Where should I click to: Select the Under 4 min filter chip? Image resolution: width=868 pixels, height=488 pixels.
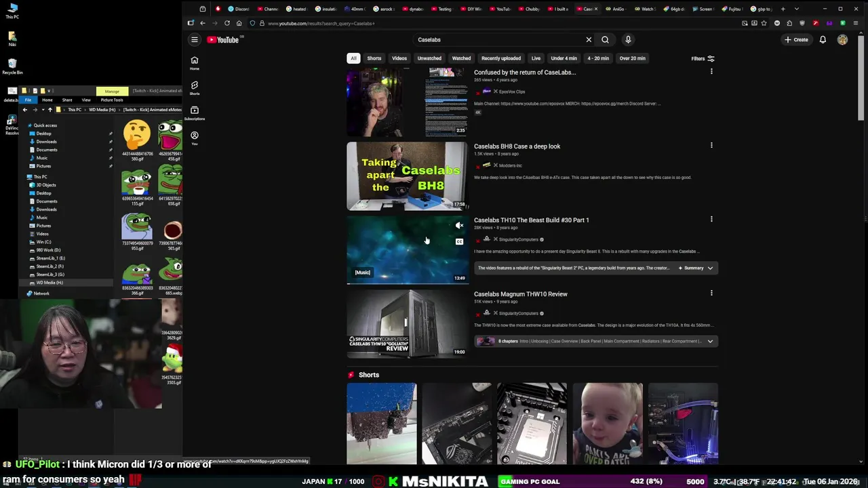click(564, 58)
